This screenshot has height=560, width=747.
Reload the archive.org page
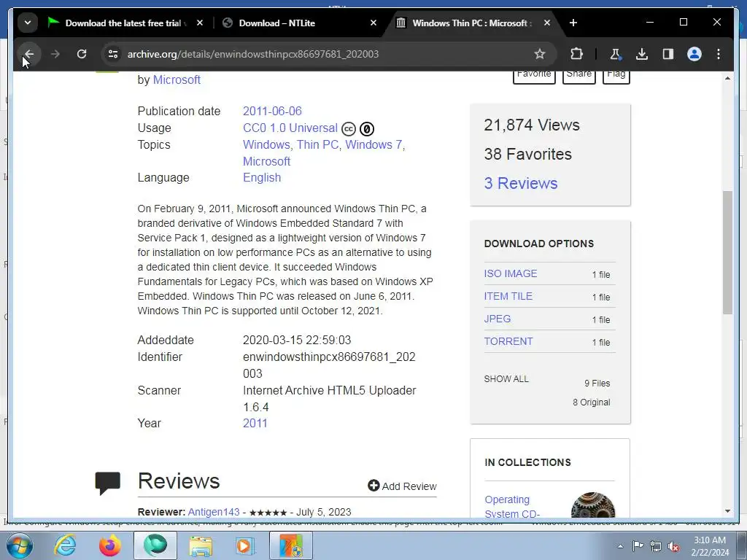click(82, 54)
